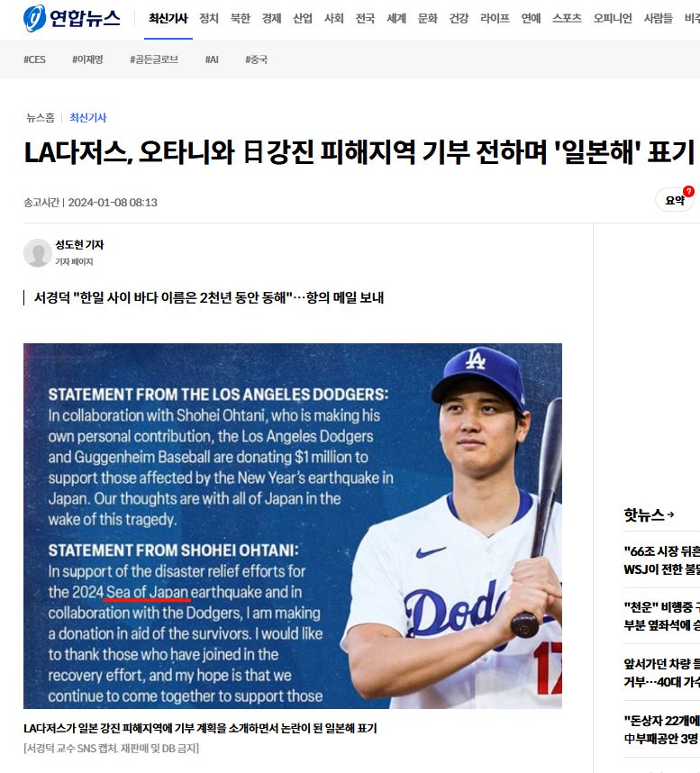This screenshot has width=700, height=773.
Task: Click the #CES hashtag
Action: 34,59
